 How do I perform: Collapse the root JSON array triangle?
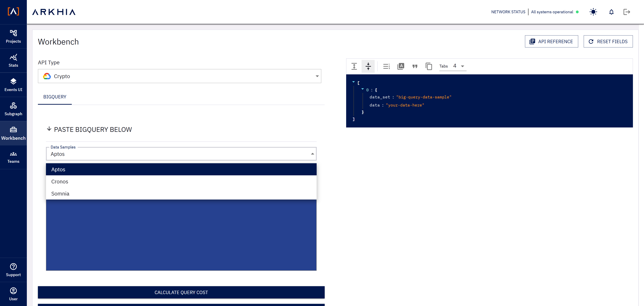pos(354,82)
